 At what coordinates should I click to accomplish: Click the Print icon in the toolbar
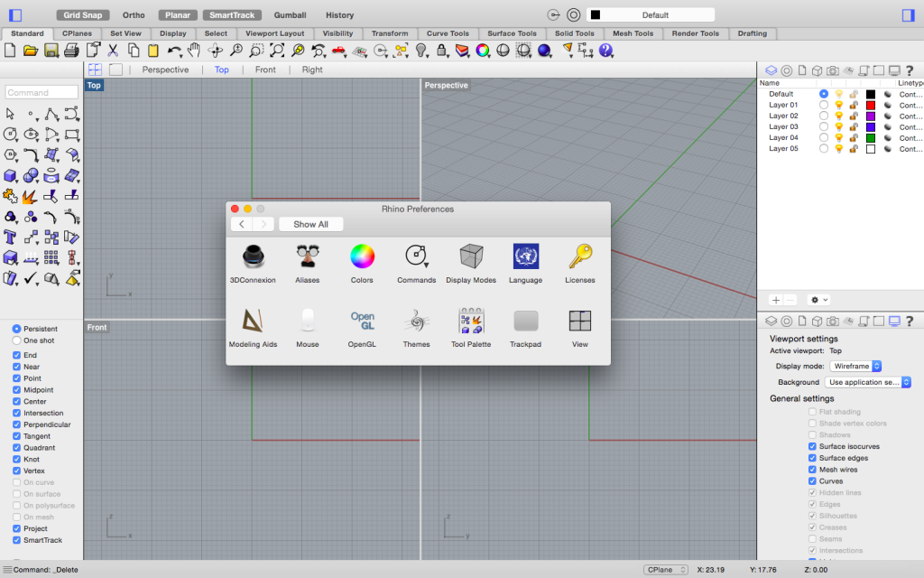71,51
